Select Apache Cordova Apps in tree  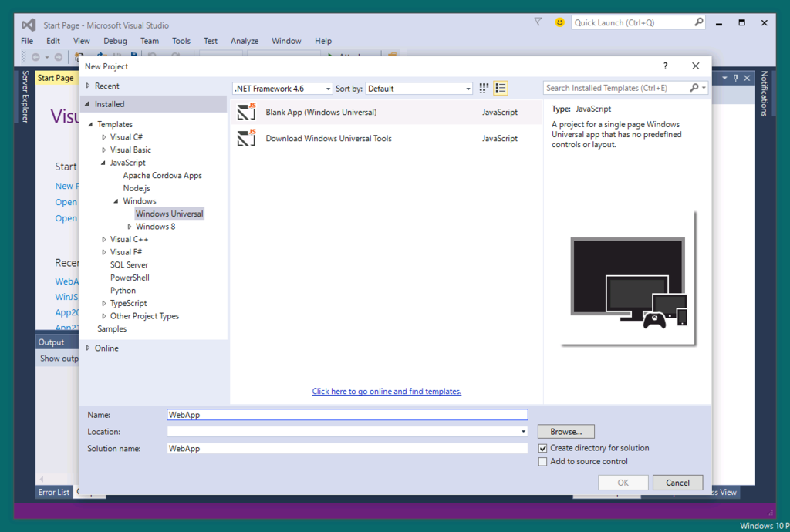[162, 175]
